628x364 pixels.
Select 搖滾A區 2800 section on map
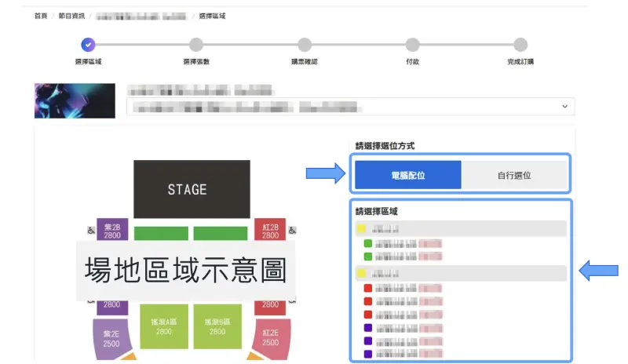pyautogui.click(x=164, y=326)
